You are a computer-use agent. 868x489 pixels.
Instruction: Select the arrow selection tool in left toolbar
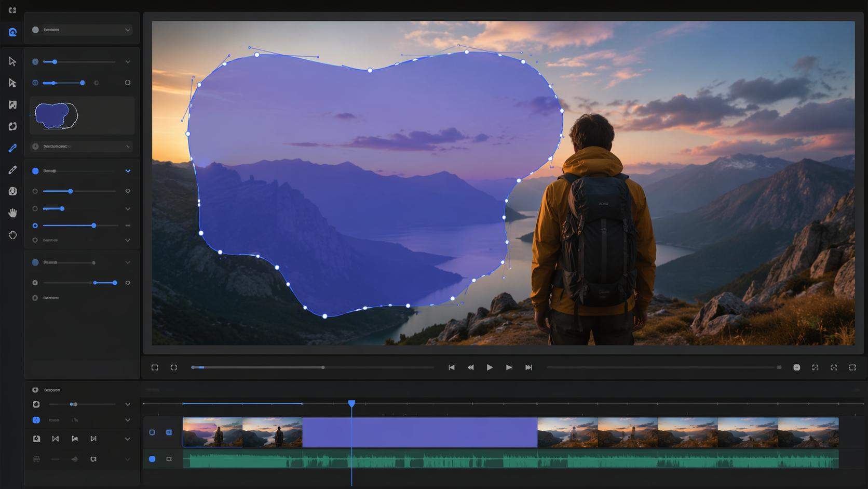[12, 61]
